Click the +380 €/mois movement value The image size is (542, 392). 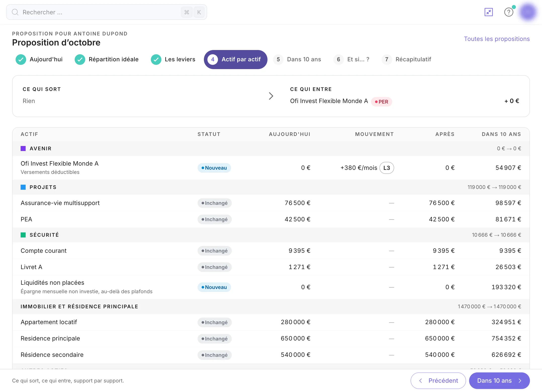click(359, 168)
